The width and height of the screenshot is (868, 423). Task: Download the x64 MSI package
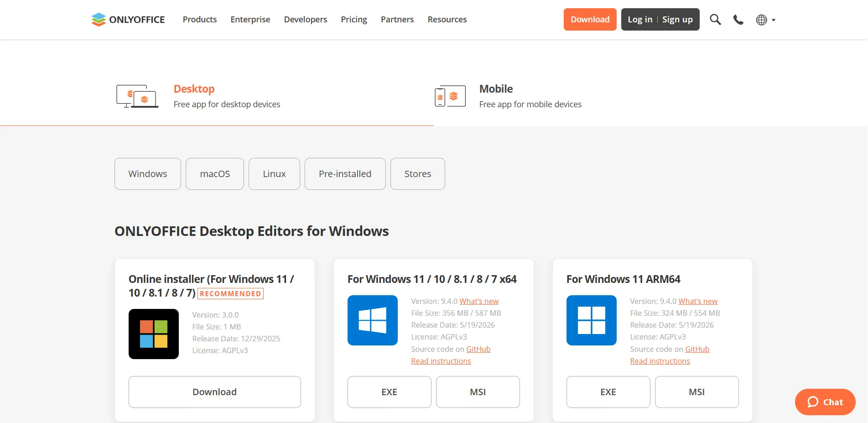(x=478, y=392)
